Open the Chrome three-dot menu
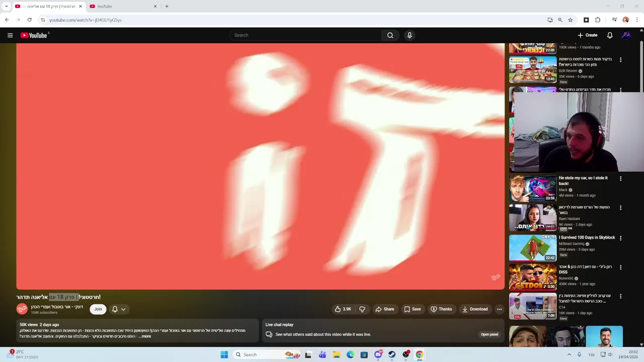 pos(637,20)
